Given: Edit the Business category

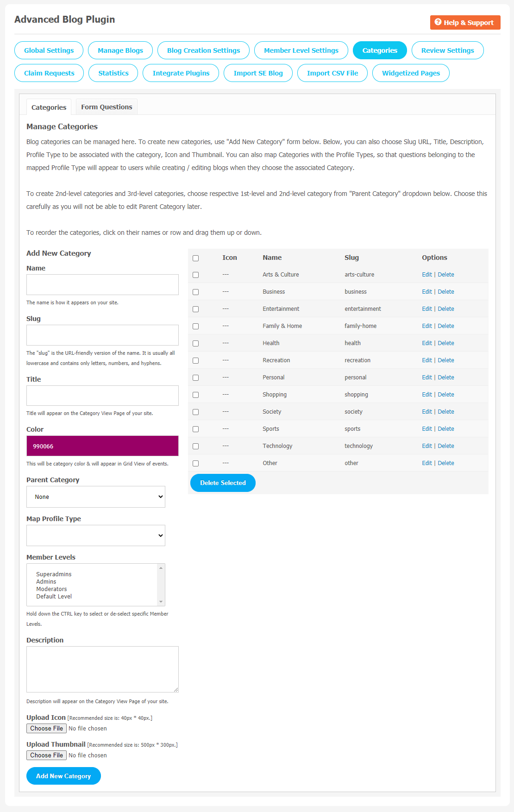Looking at the screenshot, I should [427, 292].
